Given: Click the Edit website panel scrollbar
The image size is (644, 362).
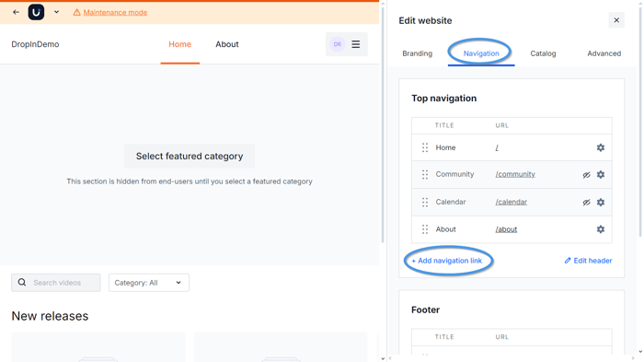Looking at the screenshot, I should [640, 123].
